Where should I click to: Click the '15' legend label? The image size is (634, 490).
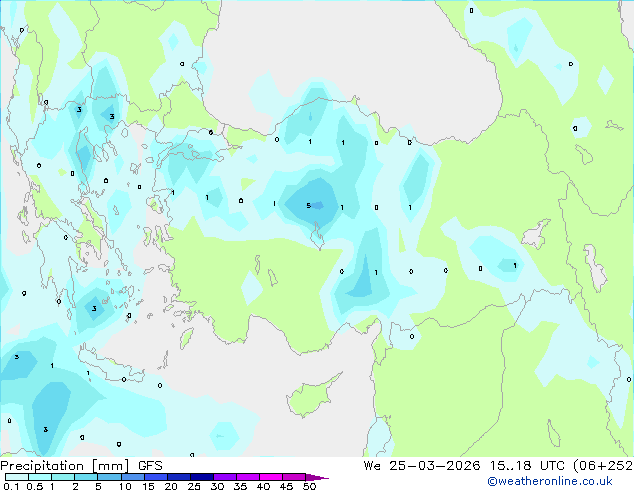148,486
